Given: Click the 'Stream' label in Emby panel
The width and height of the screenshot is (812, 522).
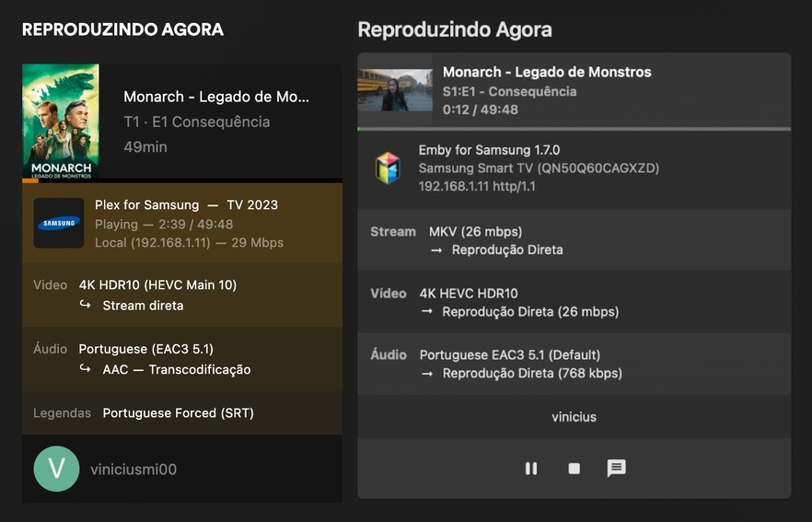Looking at the screenshot, I should coord(393,232).
